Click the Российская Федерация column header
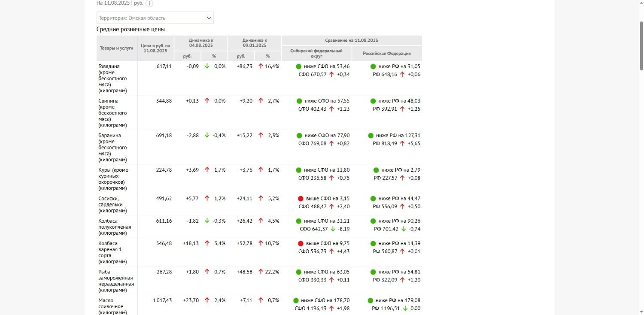Viewport: 644px width, 315px height. tap(386, 53)
